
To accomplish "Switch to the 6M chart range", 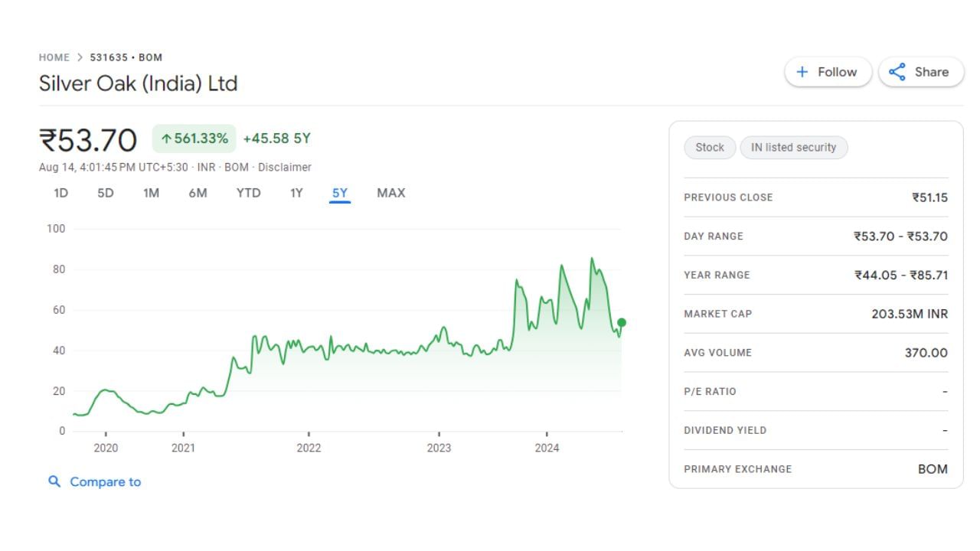I will point(198,193).
